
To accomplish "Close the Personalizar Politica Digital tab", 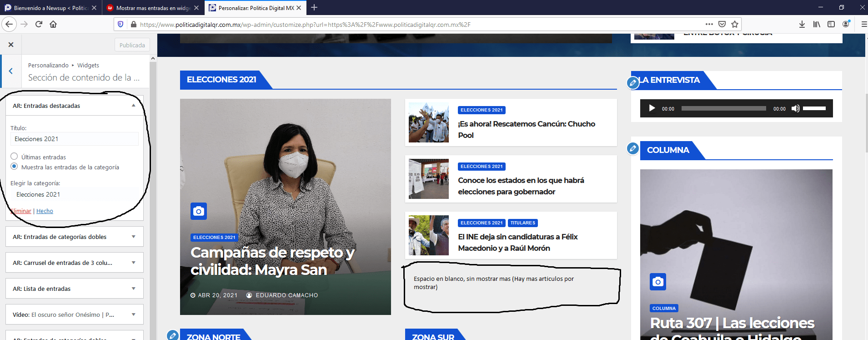I will pyautogui.click(x=299, y=8).
